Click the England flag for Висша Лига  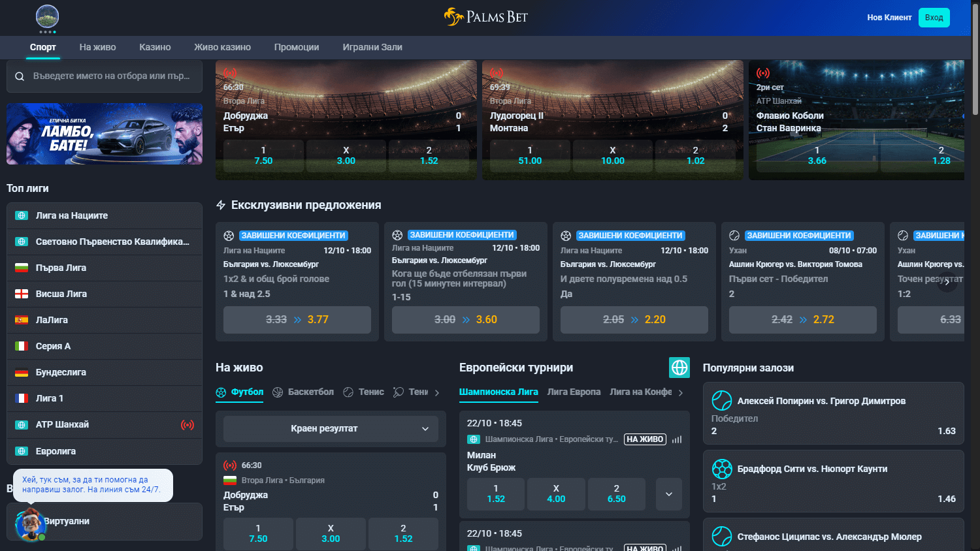(22, 294)
